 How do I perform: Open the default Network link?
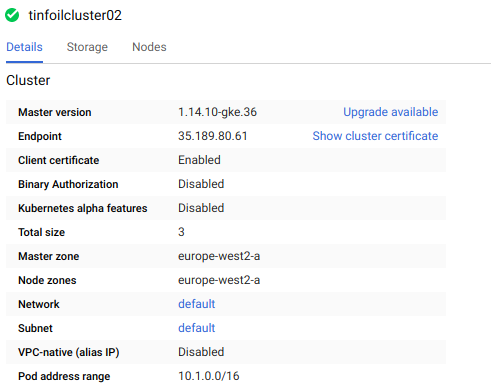[x=197, y=304]
